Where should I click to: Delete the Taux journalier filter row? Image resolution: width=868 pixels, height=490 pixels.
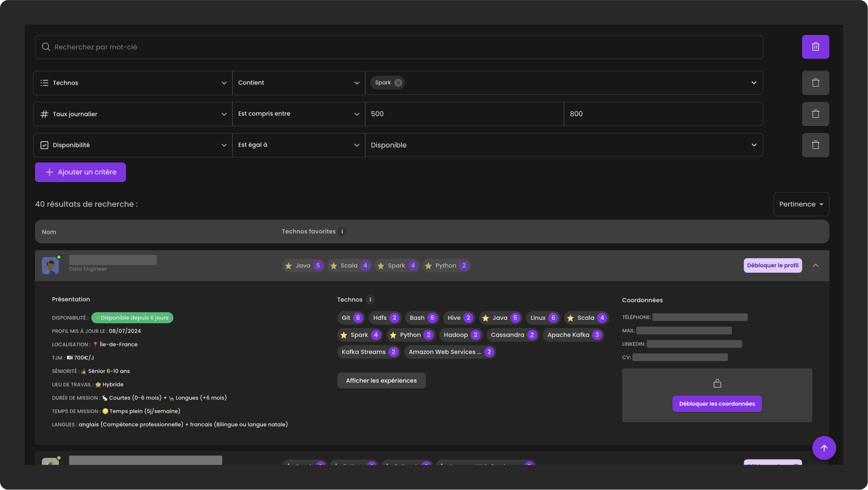(815, 114)
